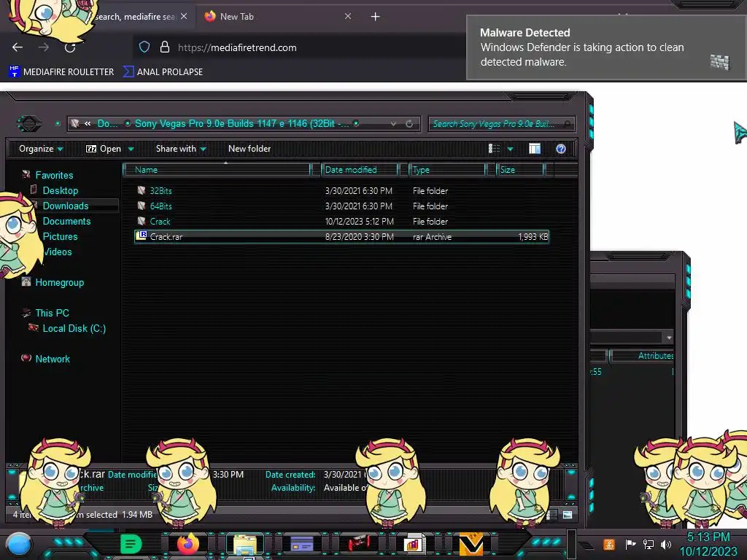Select Downloads in the navigation pane

(66, 206)
